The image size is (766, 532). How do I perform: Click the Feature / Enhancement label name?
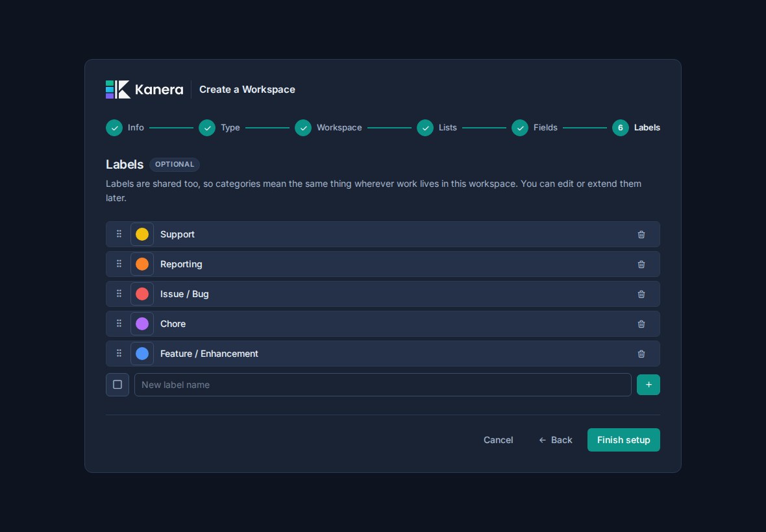(x=209, y=354)
